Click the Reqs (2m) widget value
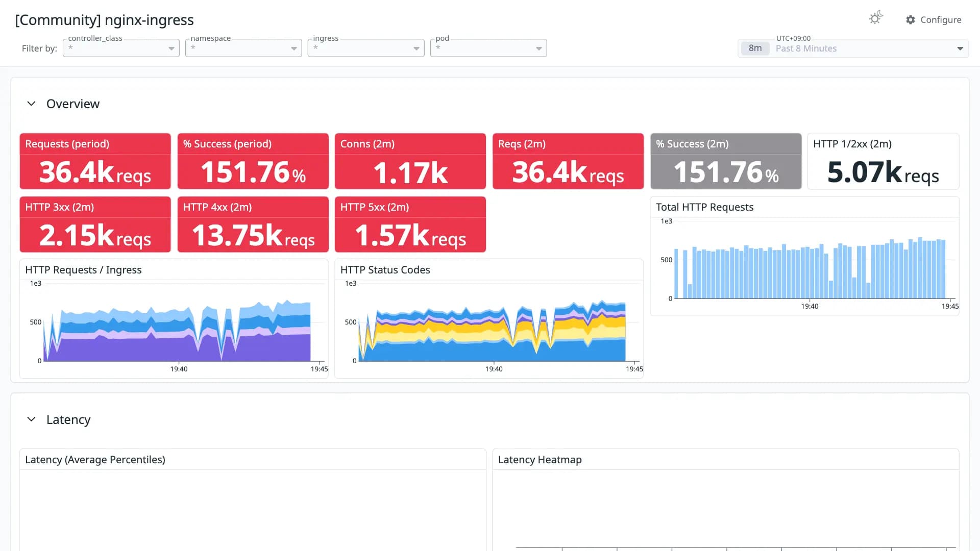 click(568, 172)
